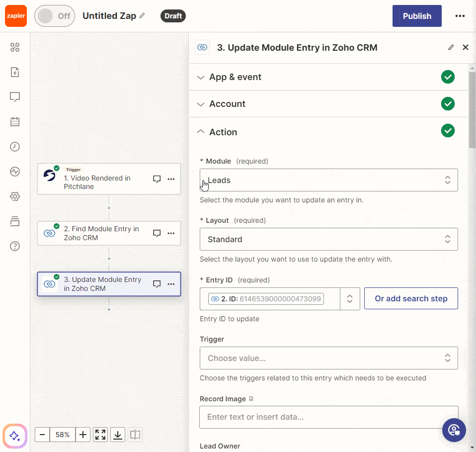Edit the Untitled Zap name pencil icon
Viewport: 476px width, 452px height.
point(142,15)
